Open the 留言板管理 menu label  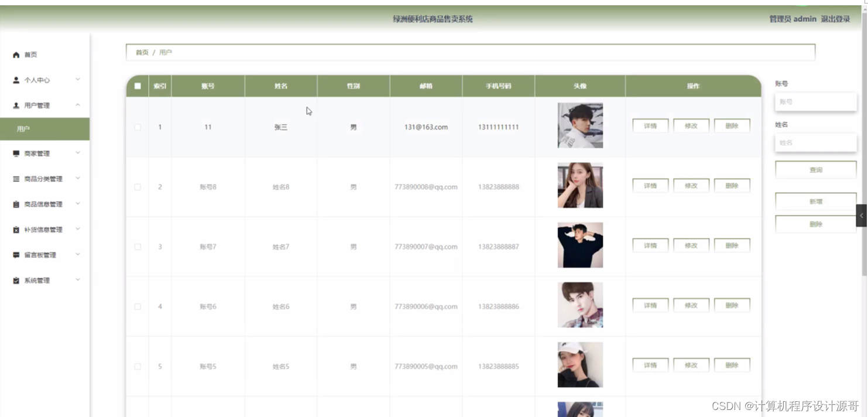40,255
